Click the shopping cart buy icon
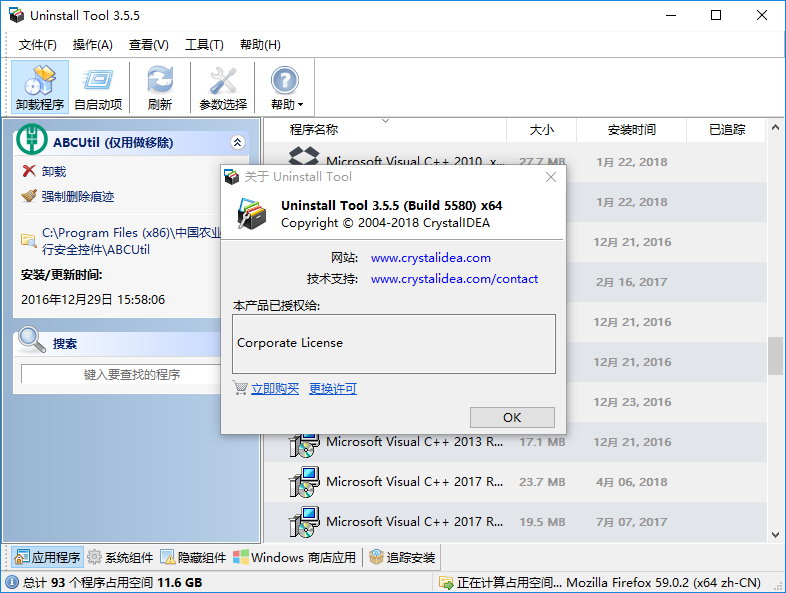786x593 pixels. pyautogui.click(x=240, y=387)
